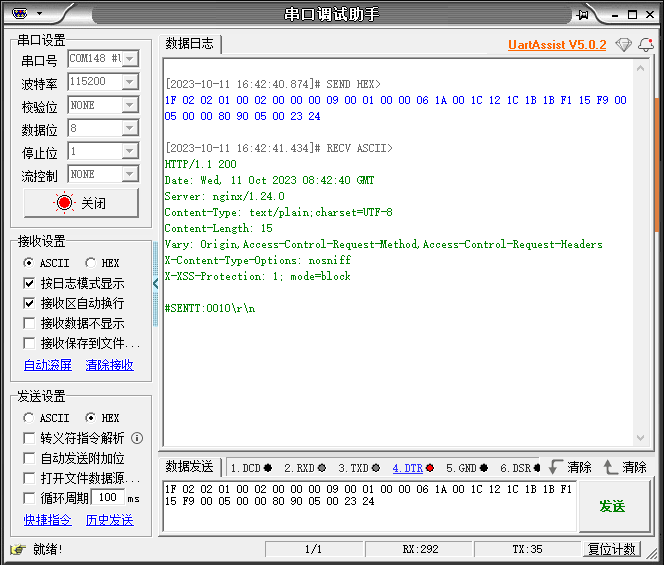Click inside the hex send data box
Viewport: 664px width, 565px height.
pos(369,506)
